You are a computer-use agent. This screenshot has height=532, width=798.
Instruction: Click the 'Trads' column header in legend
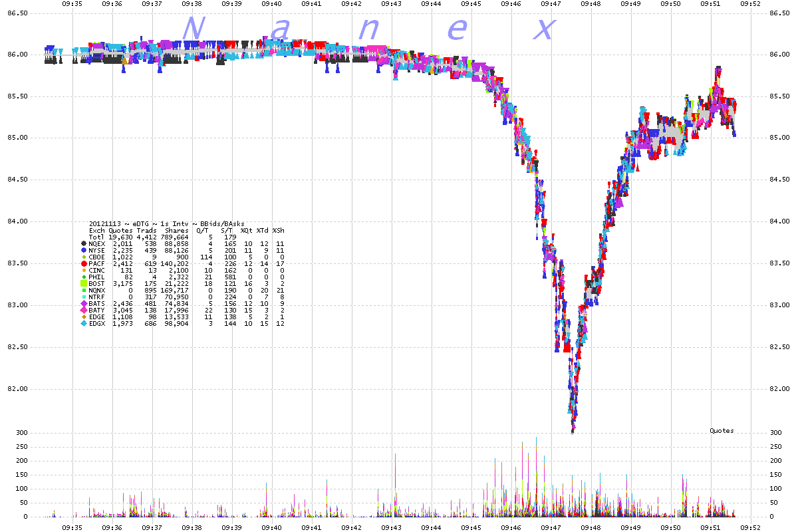[x=147, y=231]
